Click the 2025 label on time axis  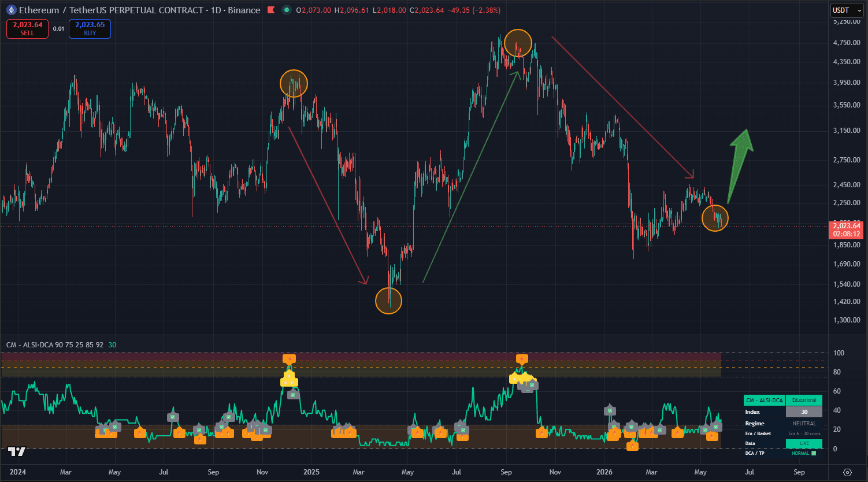311,472
